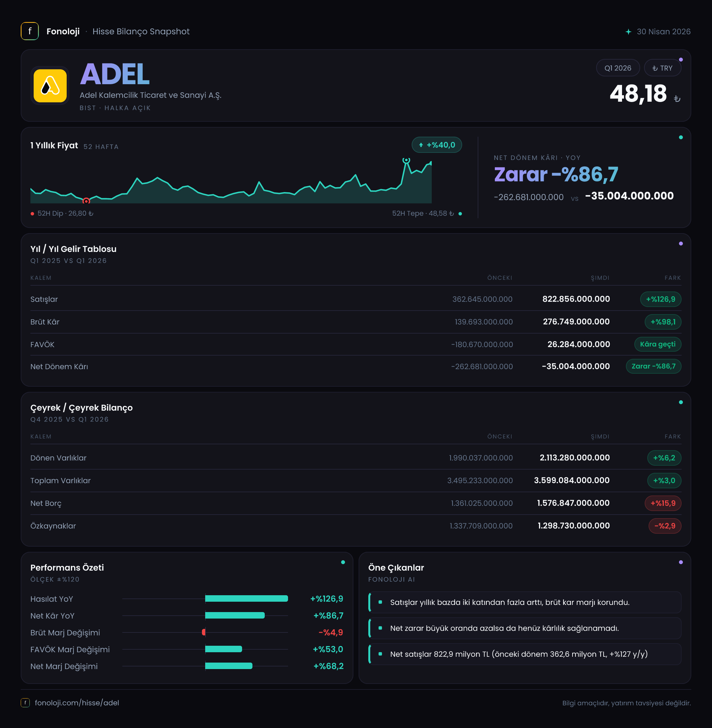
Task: Click the 52-week low marker on the price chart
Action: [x=86, y=201]
